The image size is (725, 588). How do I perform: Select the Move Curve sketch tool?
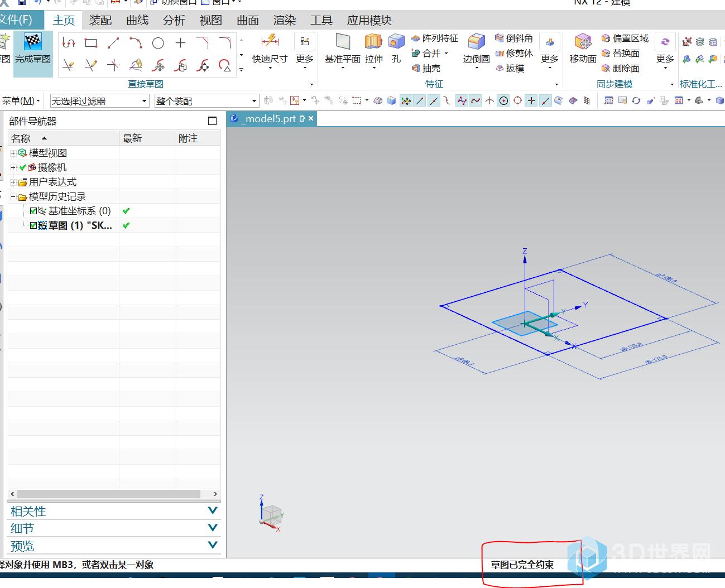[x=158, y=66]
